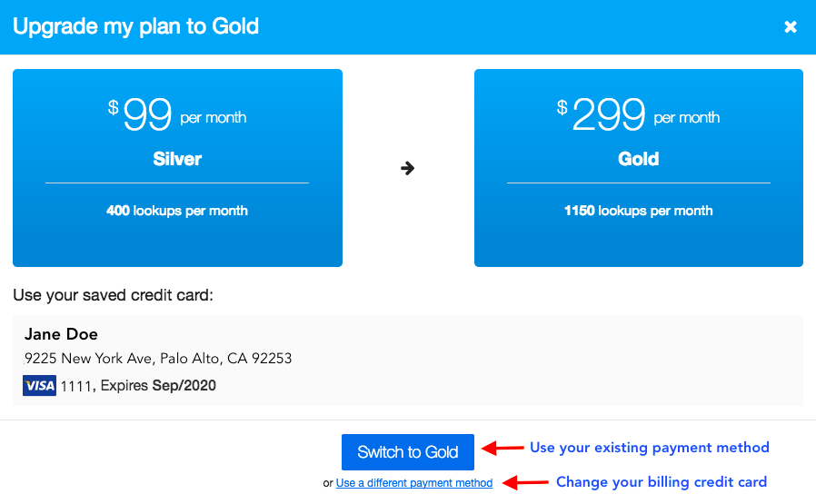Click the Switch to Gold button
The image size is (816, 504).
(x=407, y=452)
